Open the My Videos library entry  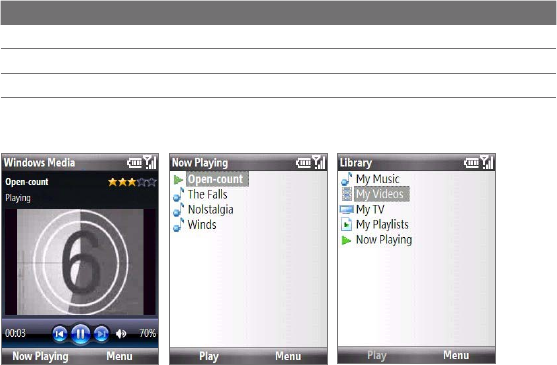380,194
